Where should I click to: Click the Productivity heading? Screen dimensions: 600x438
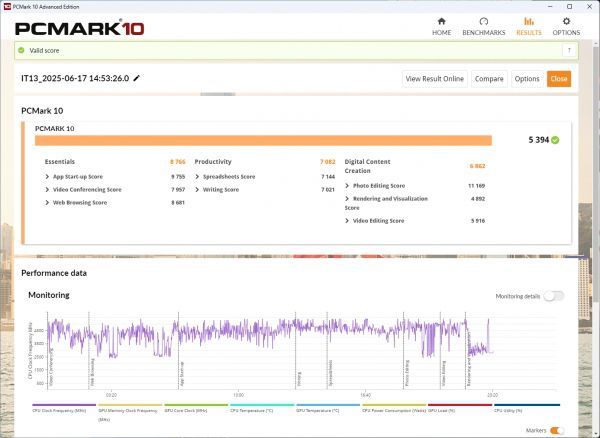[213, 162]
